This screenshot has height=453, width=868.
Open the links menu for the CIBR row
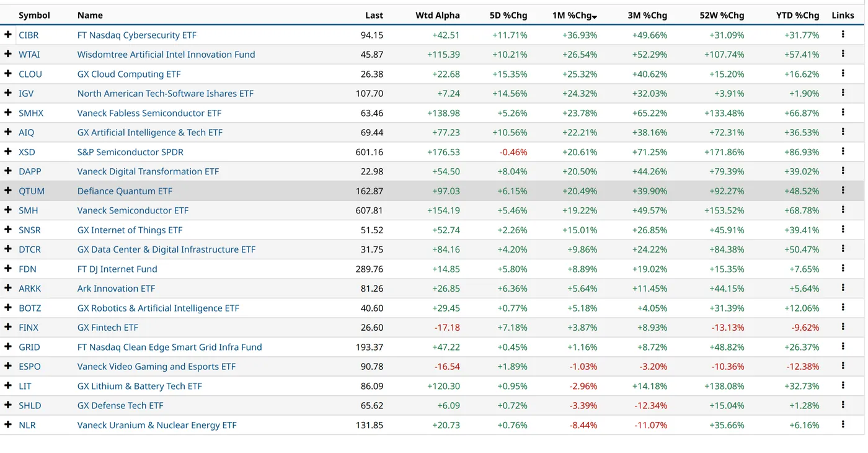pyautogui.click(x=843, y=35)
